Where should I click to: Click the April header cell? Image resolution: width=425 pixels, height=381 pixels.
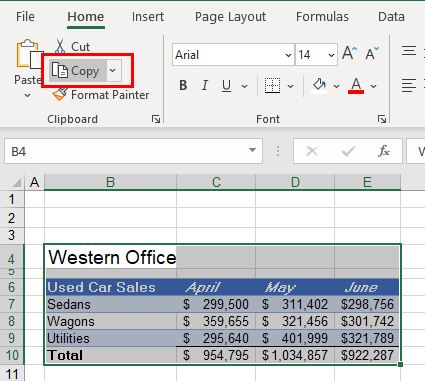216,287
